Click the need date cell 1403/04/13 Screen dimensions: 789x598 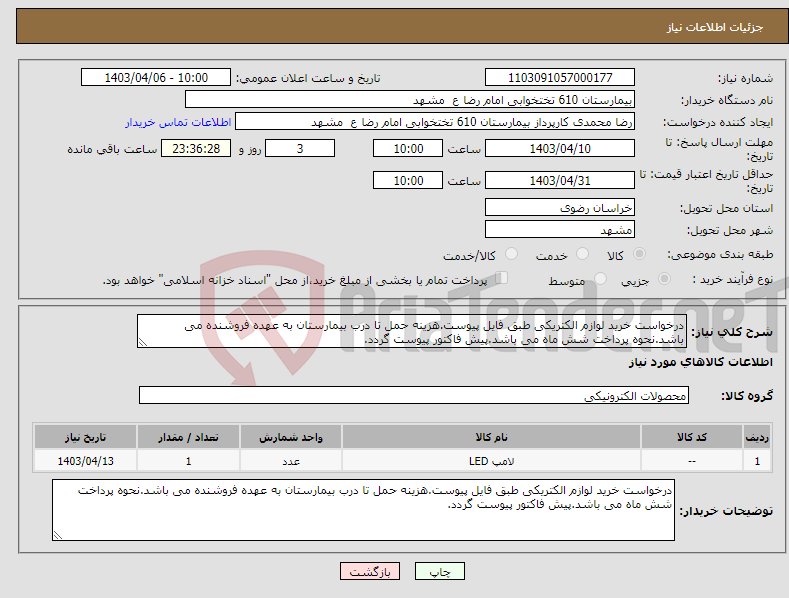click(86, 461)
